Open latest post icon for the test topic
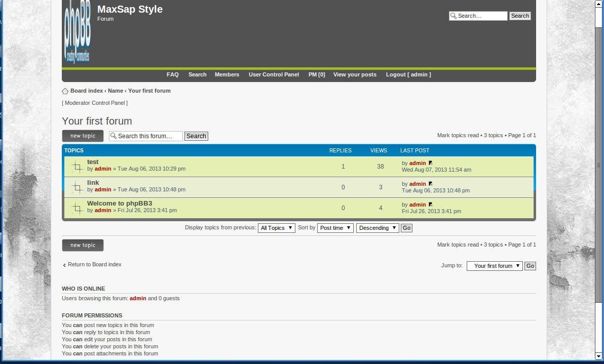 (430, 163)
